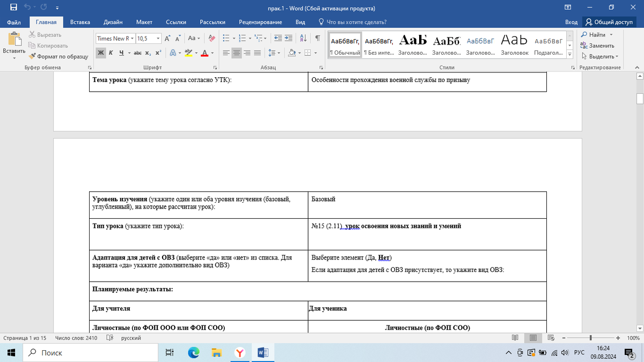Apply the Без интервала style
Image resolution: width=644 pixels, height=362 pixels.
378,46
